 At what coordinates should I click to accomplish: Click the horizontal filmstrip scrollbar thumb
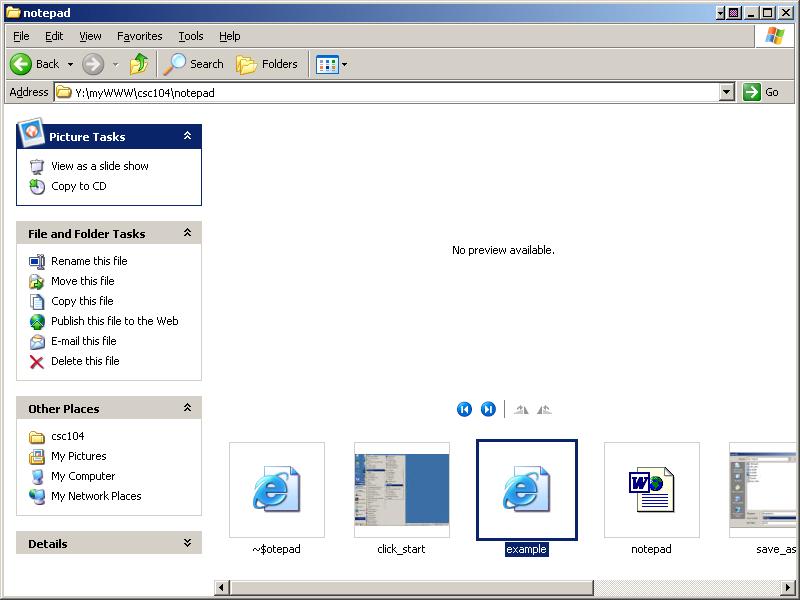click(411, 587)
